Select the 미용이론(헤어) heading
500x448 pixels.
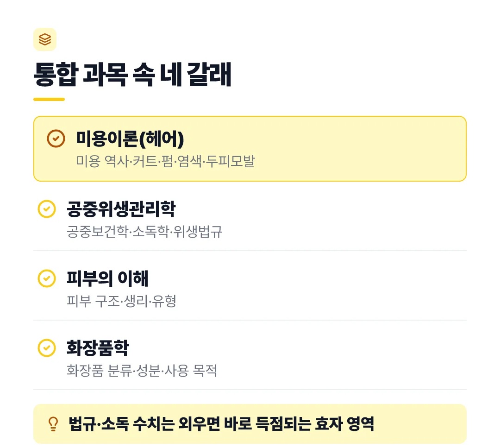tap(130, 139)
